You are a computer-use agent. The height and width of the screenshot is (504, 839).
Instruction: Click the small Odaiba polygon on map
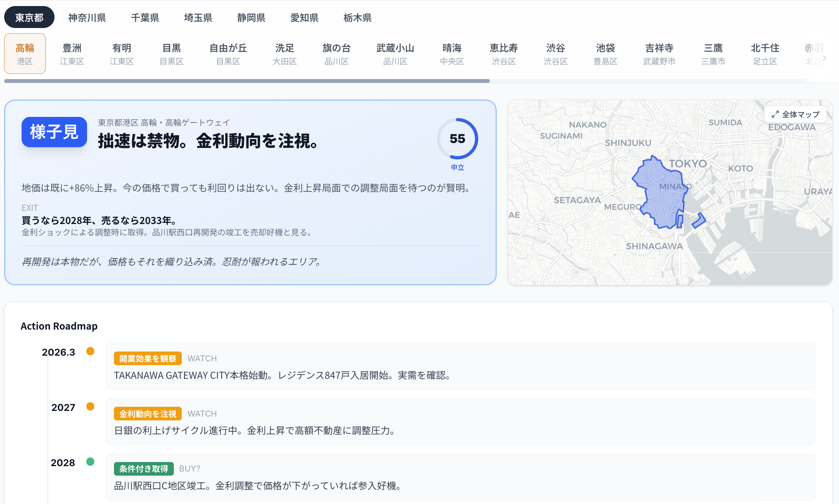coord(699,221)
